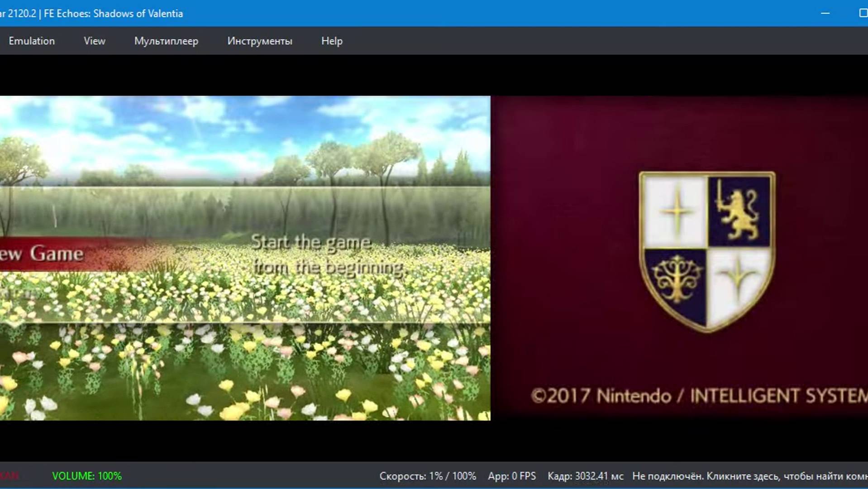The image size is (868, 489).
Task: Open the Мультиплеер menu
Action: click(166, 41)
